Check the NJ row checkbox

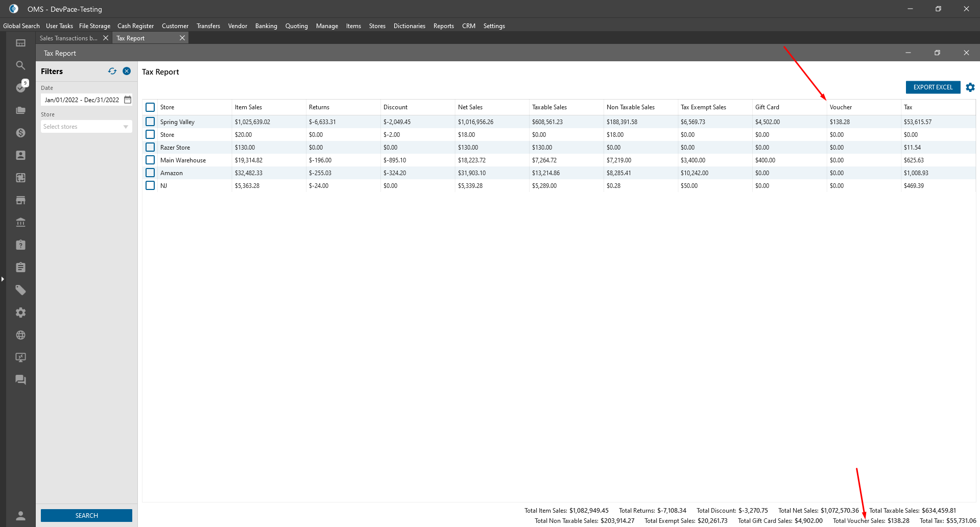(150, 185)
